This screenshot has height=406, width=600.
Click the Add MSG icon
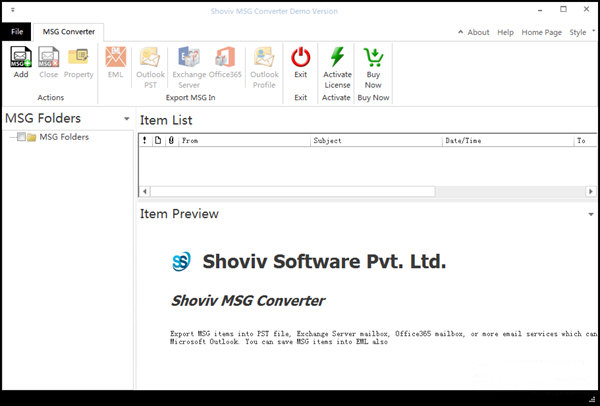point(21,57)
